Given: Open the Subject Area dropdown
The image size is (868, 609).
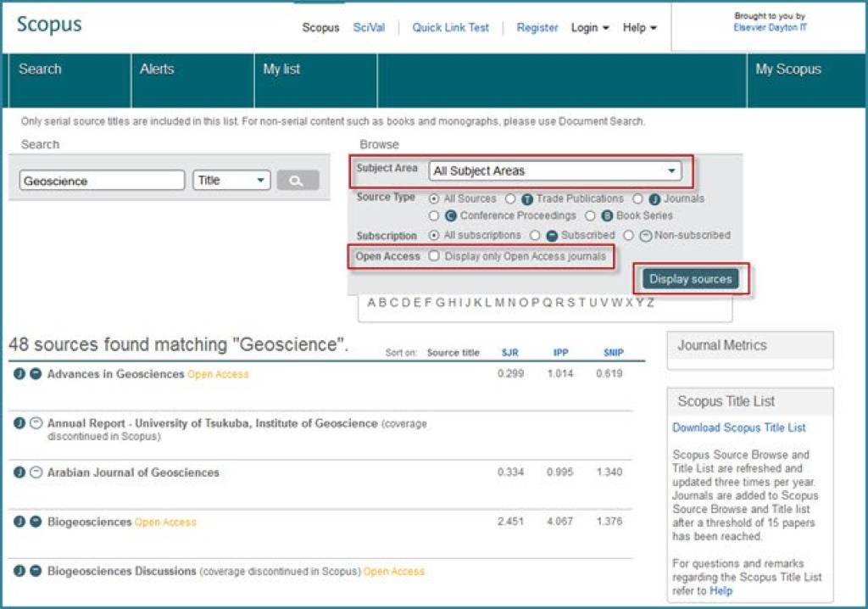Looking at the screenshot, I should click(555, 170).
